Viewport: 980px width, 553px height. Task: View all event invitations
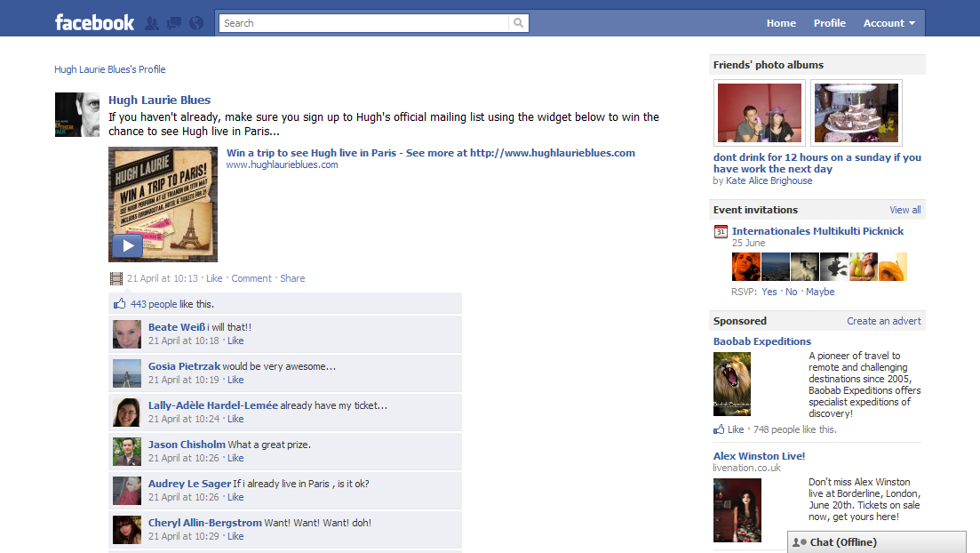(x=905, y=210)
